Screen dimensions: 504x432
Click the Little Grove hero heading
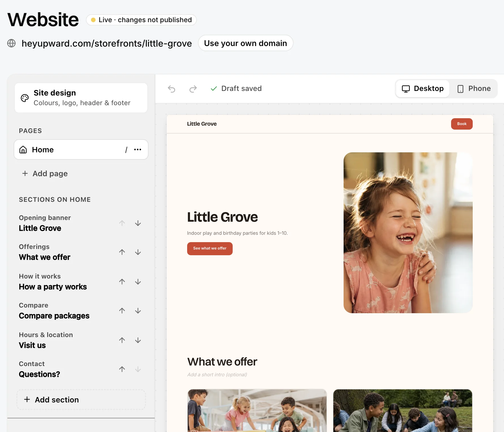tap(222, 217)
